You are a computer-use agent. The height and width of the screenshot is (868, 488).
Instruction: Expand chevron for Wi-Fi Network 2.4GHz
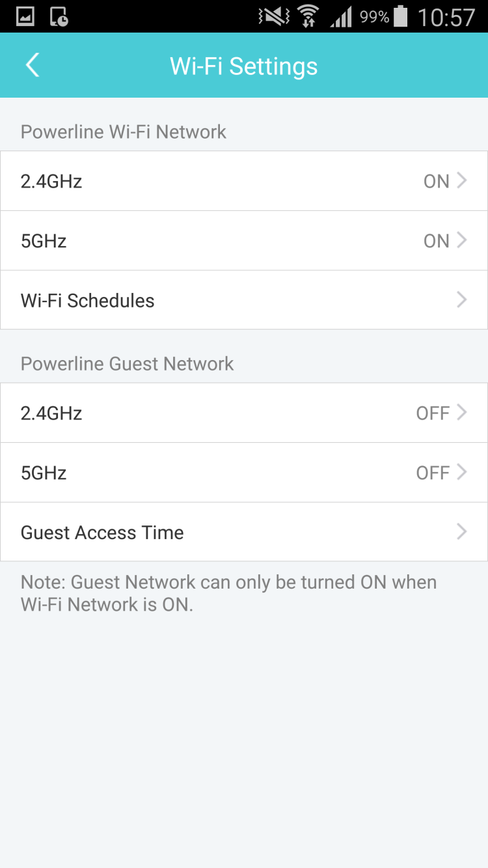[462, 181]
